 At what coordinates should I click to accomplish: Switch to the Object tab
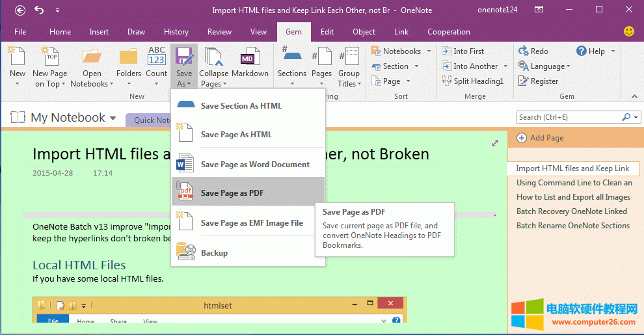[x=364, y=32]
